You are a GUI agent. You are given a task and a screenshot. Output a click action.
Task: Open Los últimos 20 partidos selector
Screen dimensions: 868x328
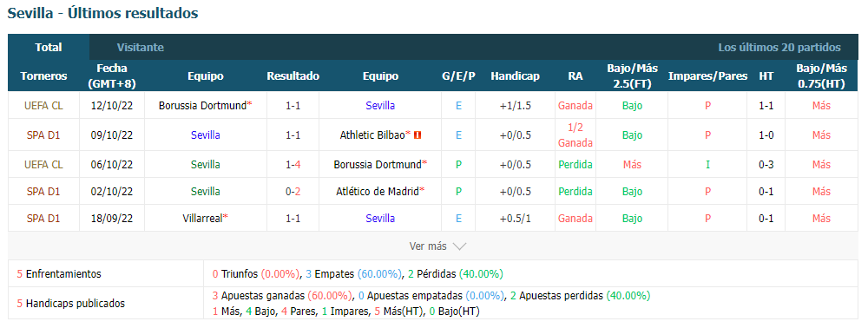click(x=779, y=48)
